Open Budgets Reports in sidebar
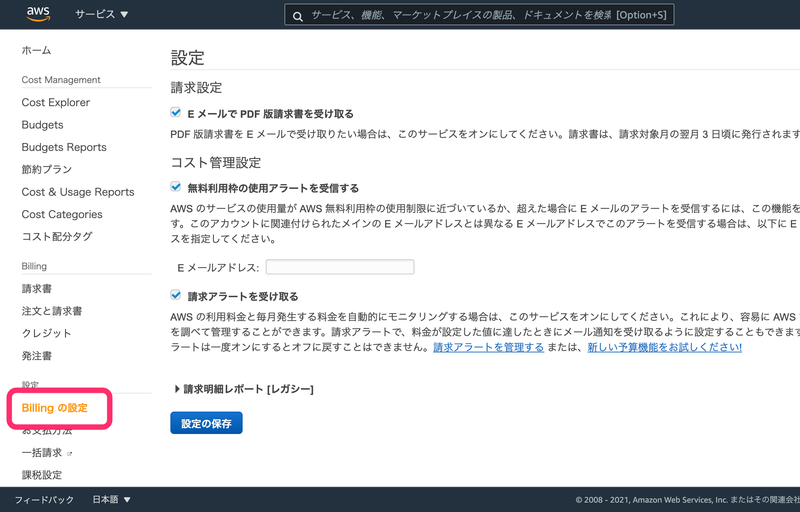Viewport: 800px width, 512px height. [64, 147]
